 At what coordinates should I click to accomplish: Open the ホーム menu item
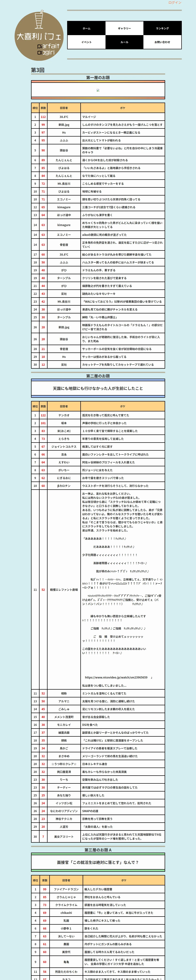click(86, 28)
